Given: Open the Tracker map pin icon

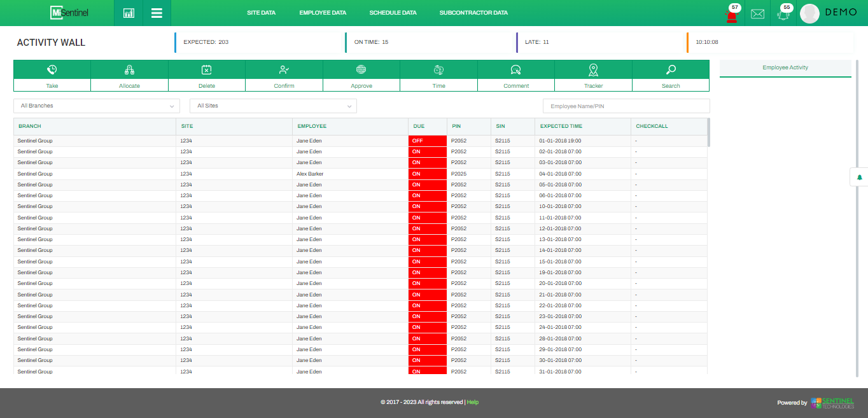Looking at the screenshot, I should pos(593,69).
